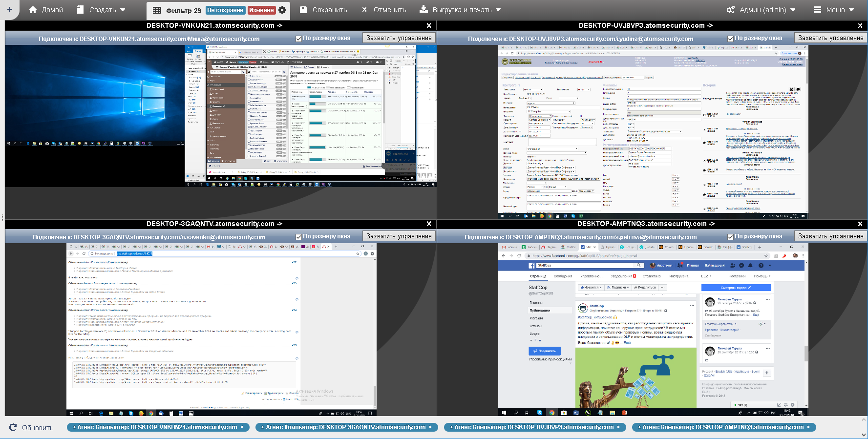The image size is (868, 439).
Task: Open the Меню main menu
Action: (834, 10)
